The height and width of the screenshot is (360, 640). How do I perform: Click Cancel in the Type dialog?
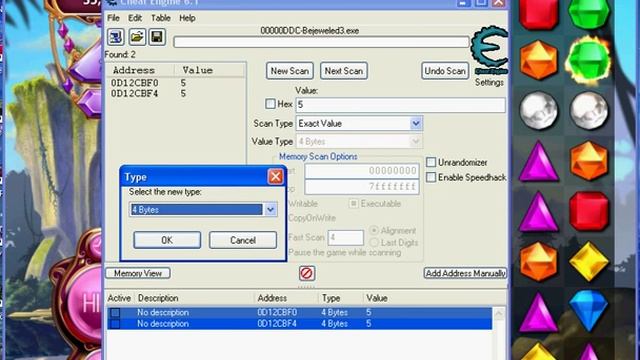(x=243, y=240)
